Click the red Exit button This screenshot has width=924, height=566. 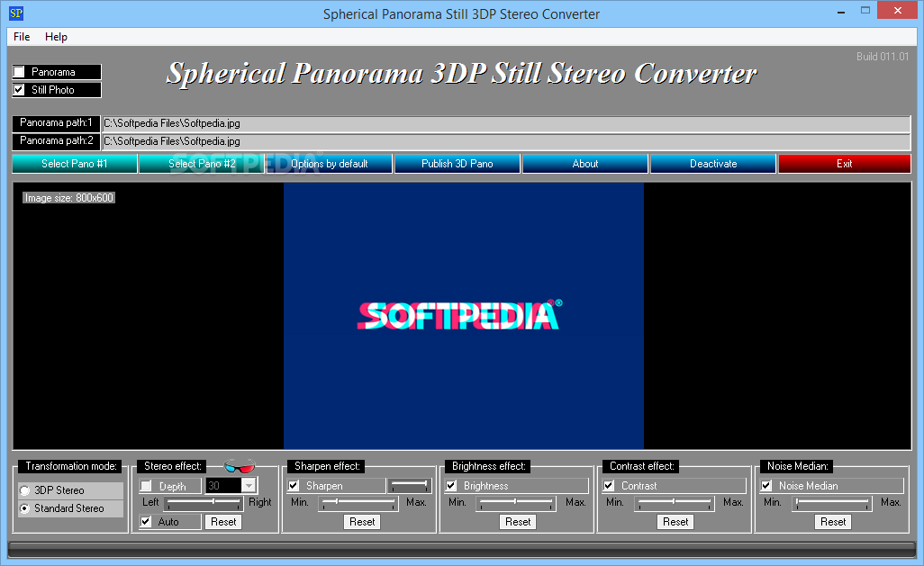(845, 164)
